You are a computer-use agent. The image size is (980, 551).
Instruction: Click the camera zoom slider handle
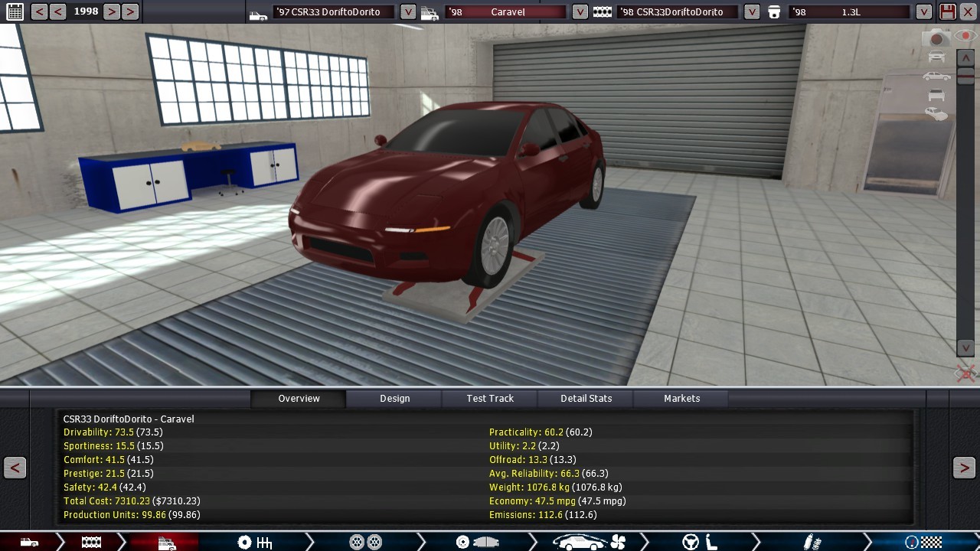point(965,75)
